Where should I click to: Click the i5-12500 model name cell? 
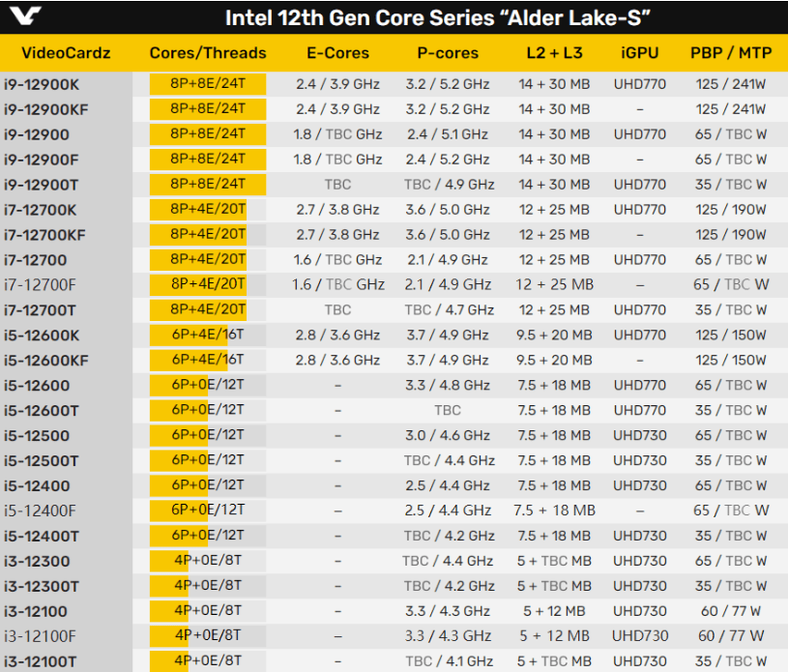pos(36,436)
